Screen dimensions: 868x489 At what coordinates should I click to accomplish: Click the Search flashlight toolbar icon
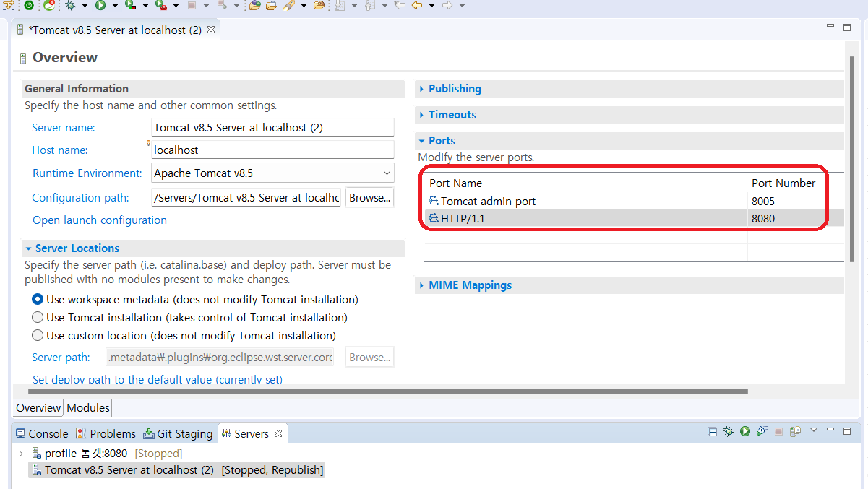[289, 5]
